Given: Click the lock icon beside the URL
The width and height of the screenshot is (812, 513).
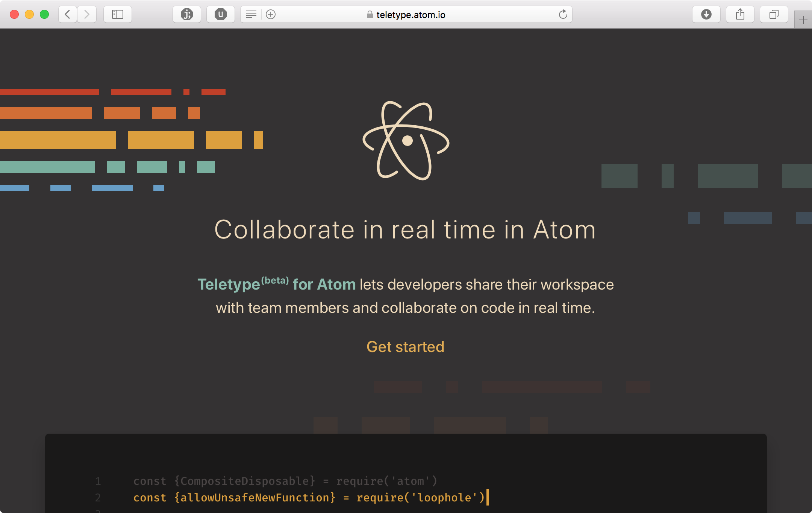Looking at the screenshot, I should 370,14.
